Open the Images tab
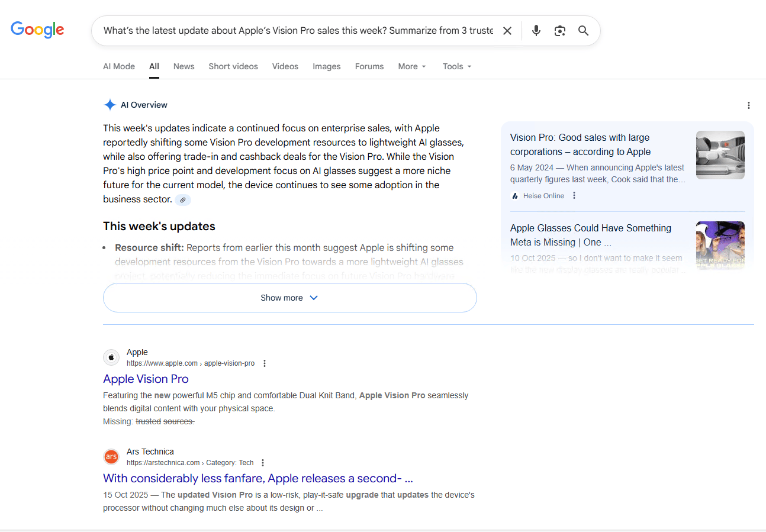The image size is (766, 532). coord(327,66)
